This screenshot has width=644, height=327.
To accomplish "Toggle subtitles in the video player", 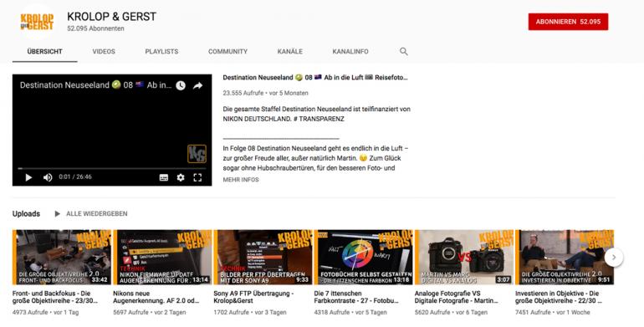I will pos(163,177).
